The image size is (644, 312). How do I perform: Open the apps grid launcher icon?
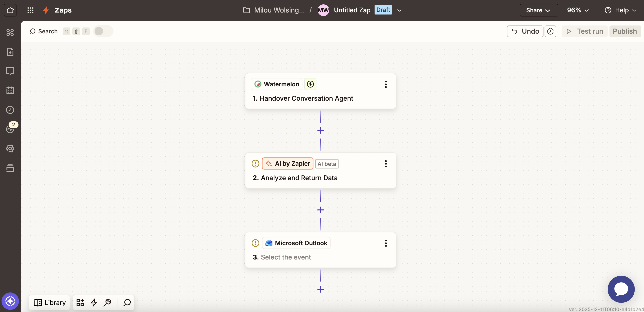31,10
